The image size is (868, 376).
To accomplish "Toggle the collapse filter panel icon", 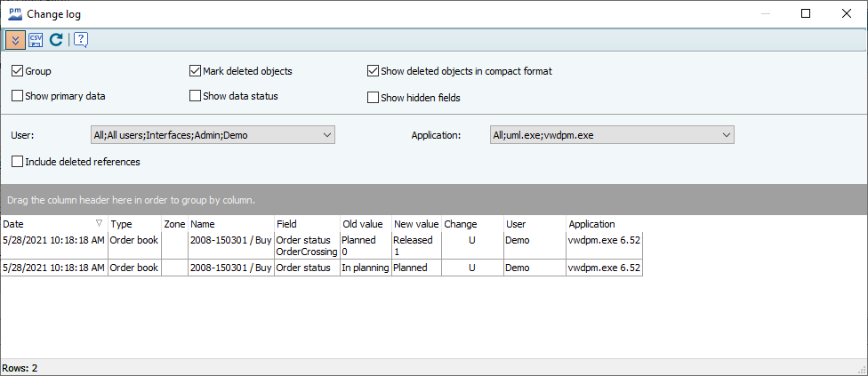I will 15,39.
